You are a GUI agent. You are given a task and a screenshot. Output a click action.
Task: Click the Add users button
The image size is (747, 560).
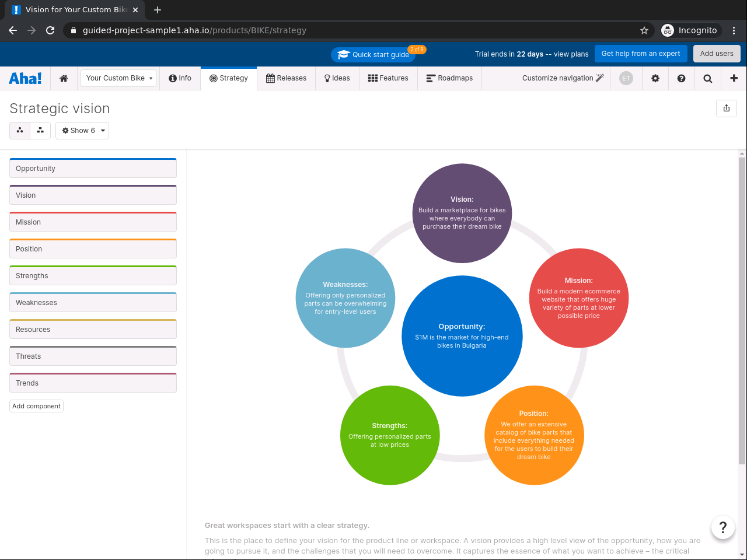717,54
